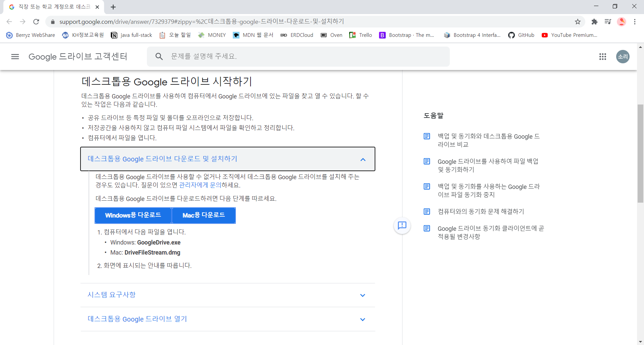The width and height of the screenshot is (644, 345).
Task: Open the ERDCloud bookmark
Action: pos(297,35)
